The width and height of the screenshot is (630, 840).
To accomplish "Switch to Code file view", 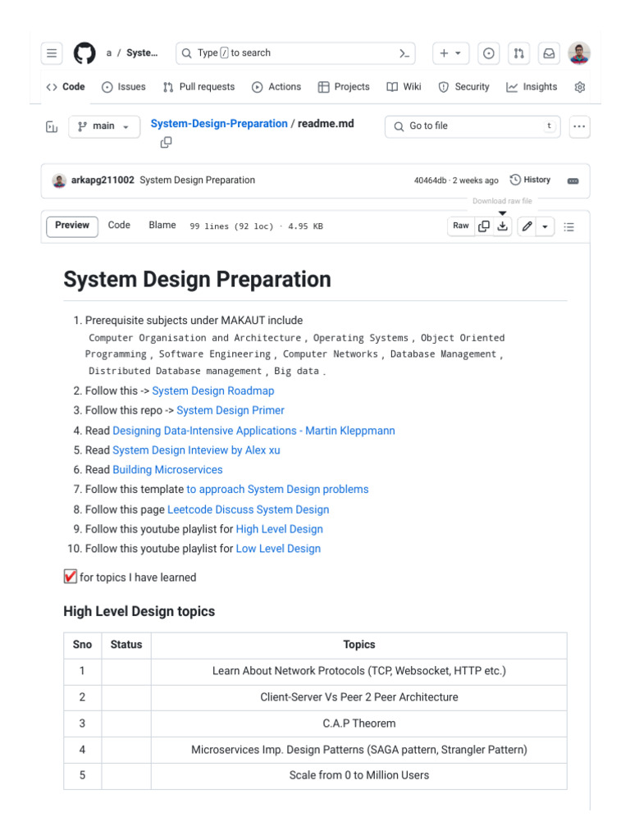I will click(119, 226).
